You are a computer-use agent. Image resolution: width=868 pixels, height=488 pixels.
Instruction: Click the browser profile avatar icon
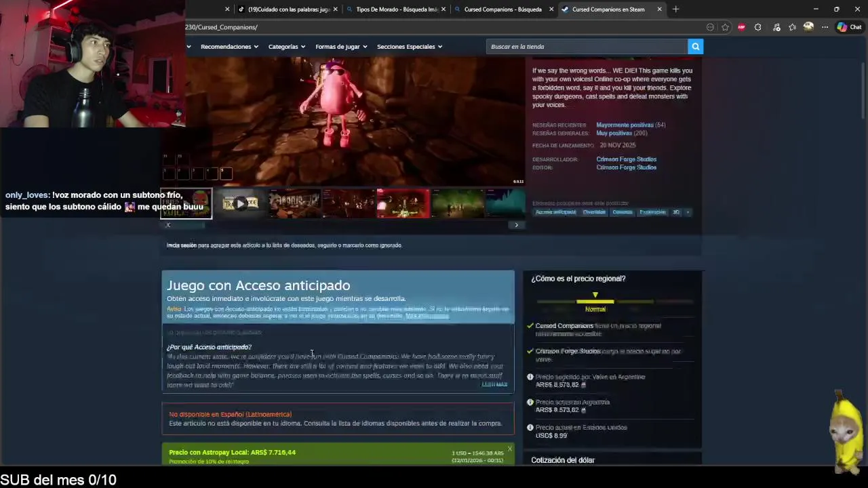click(x=808, y=27)
